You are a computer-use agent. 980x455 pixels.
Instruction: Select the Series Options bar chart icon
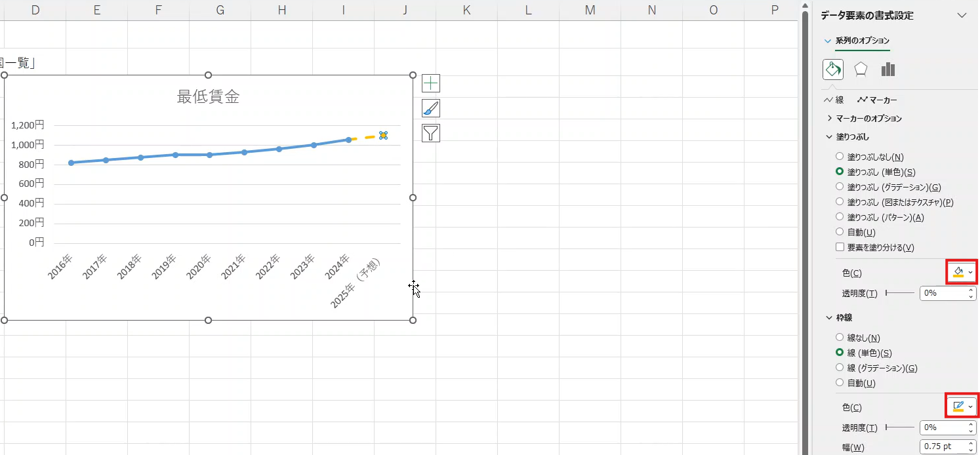click(888, 69)
